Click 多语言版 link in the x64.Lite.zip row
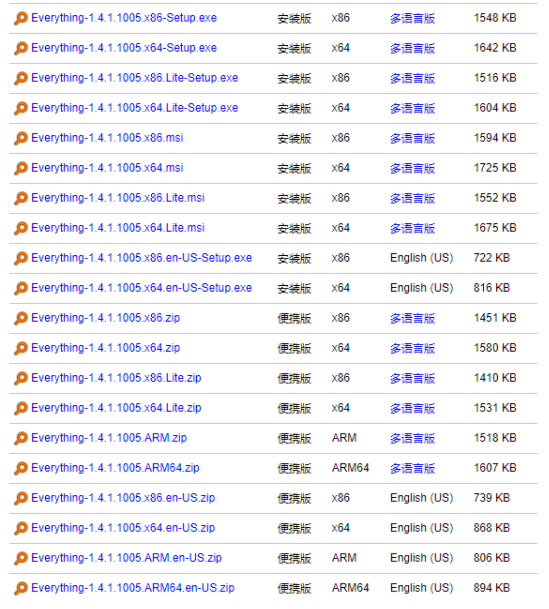Image resolution: width=549 pixels, height=609 pixels. [412, 408]
